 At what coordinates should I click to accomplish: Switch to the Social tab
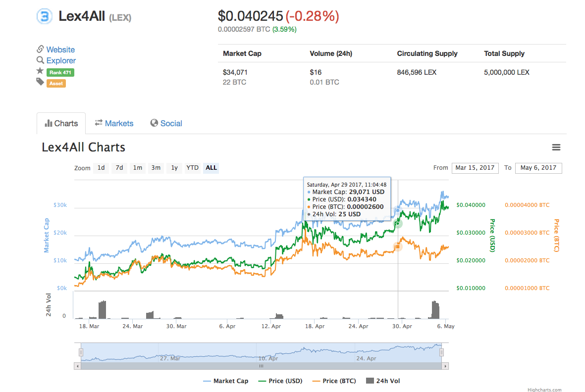tap(166, 123)
